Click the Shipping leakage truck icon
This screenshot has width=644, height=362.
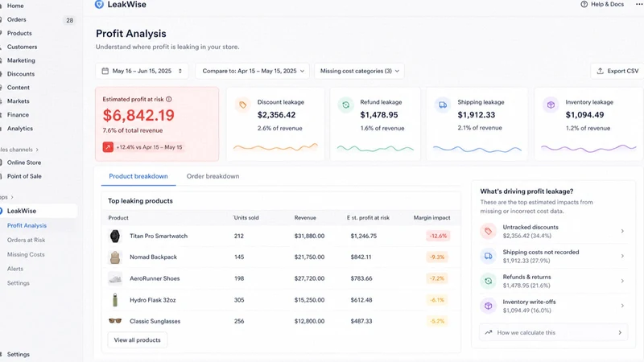(443, 105)
